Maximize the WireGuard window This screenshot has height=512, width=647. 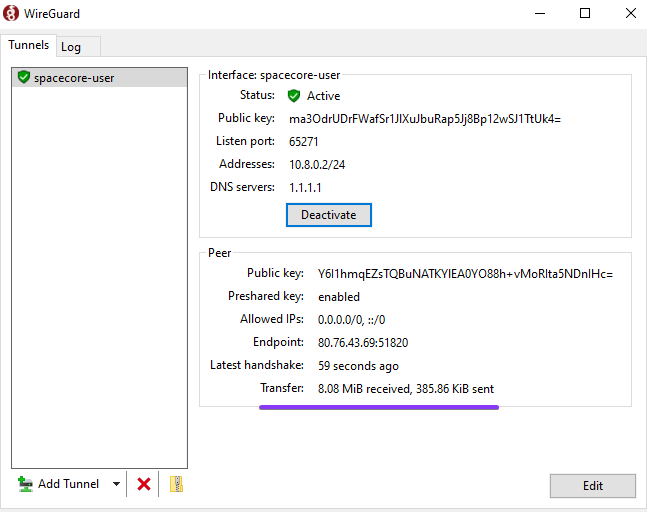[585, 14]
